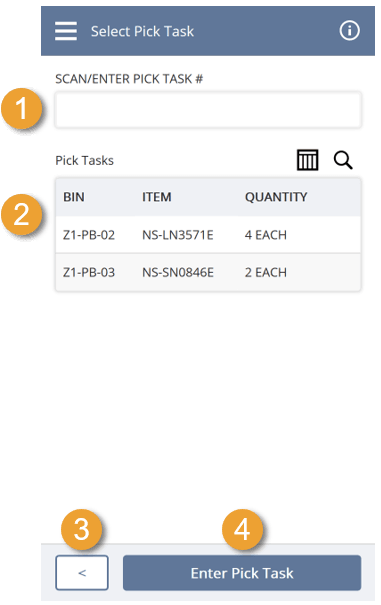Click the ITEM column header
Screen dimensions: 381x605
click(157, 197)
